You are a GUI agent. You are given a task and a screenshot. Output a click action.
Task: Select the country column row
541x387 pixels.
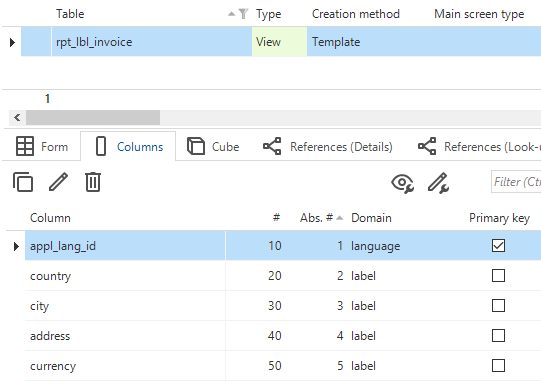coord(283,276)
